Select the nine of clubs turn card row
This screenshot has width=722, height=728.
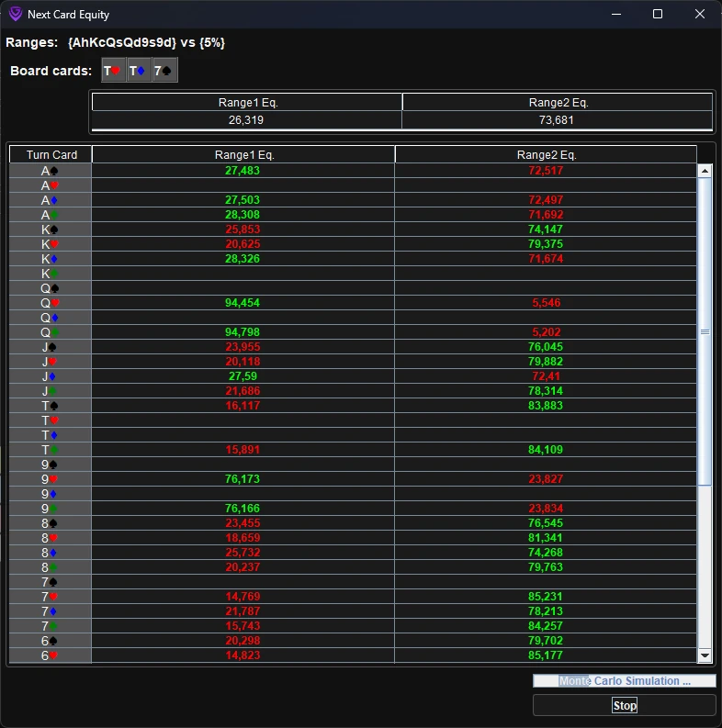[x=51, y=509]
